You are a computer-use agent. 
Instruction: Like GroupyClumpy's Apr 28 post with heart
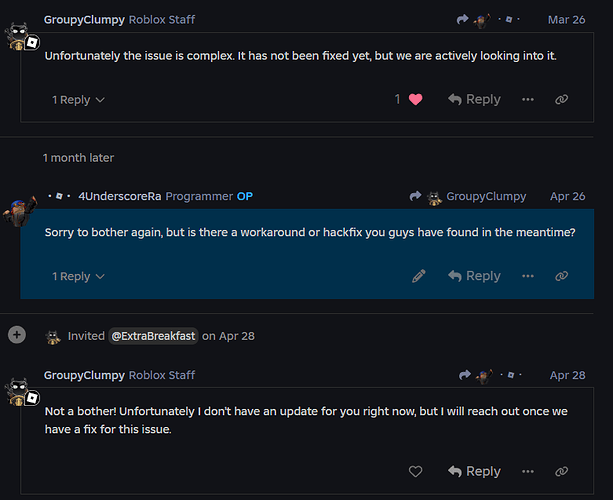tap(416, 471)
